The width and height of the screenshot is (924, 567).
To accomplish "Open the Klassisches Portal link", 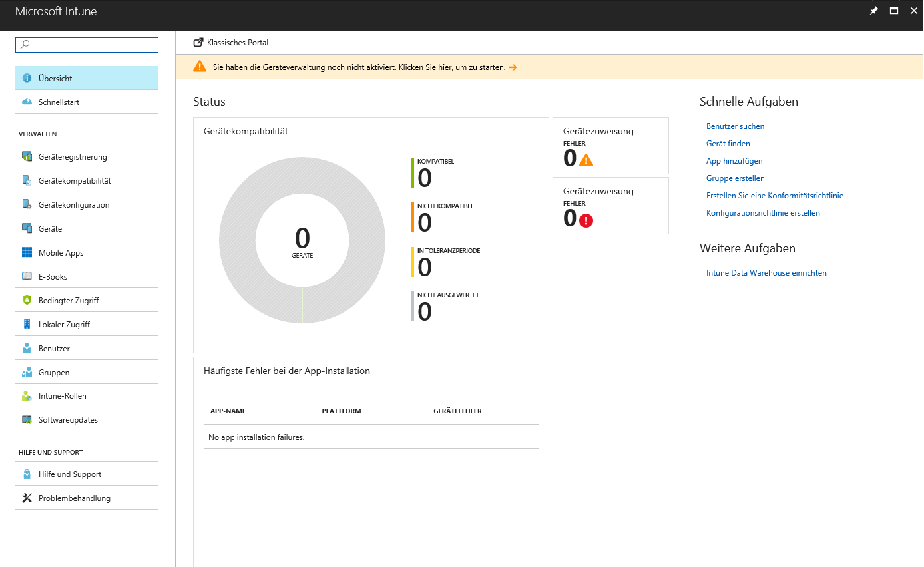I will (x=238, y=42).
